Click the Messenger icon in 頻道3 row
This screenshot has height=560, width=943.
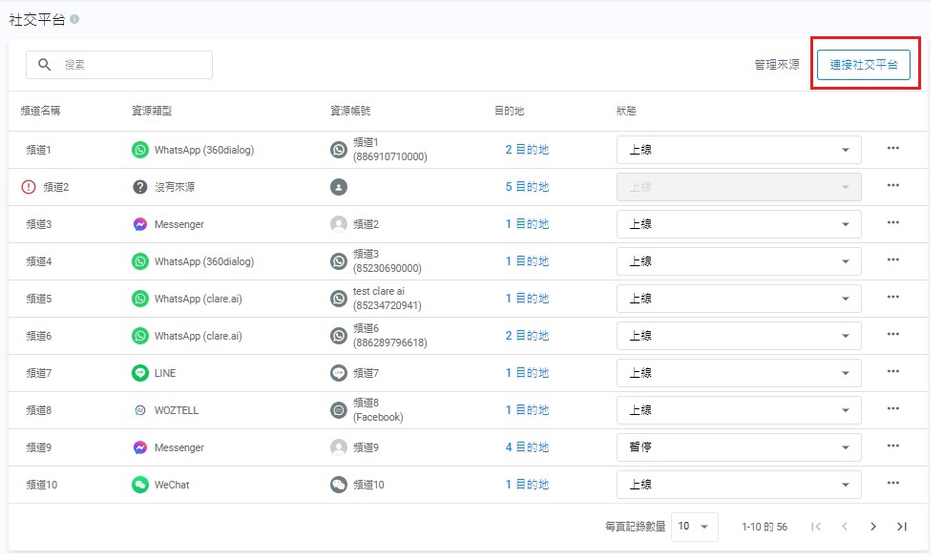(140, 224)
